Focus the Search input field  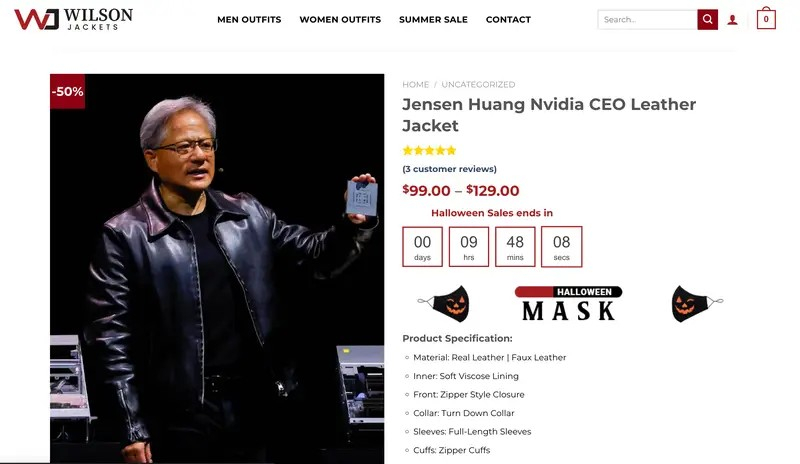click(x=647, y=20)
